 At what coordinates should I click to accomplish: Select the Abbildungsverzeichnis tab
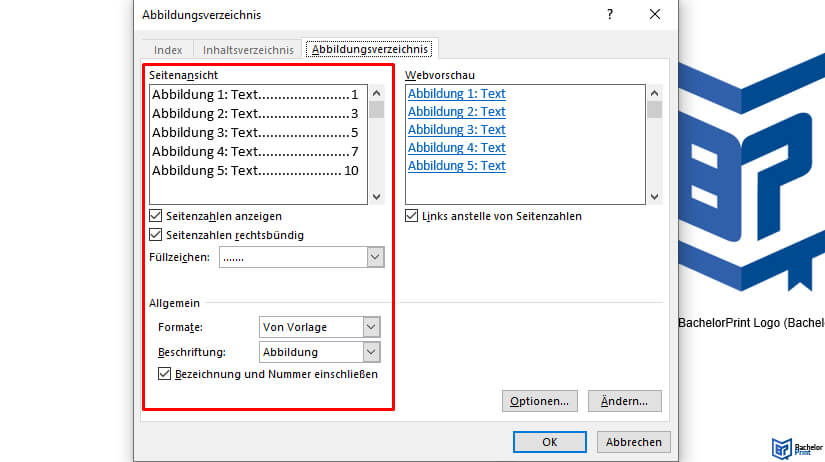tap(369, 49)
